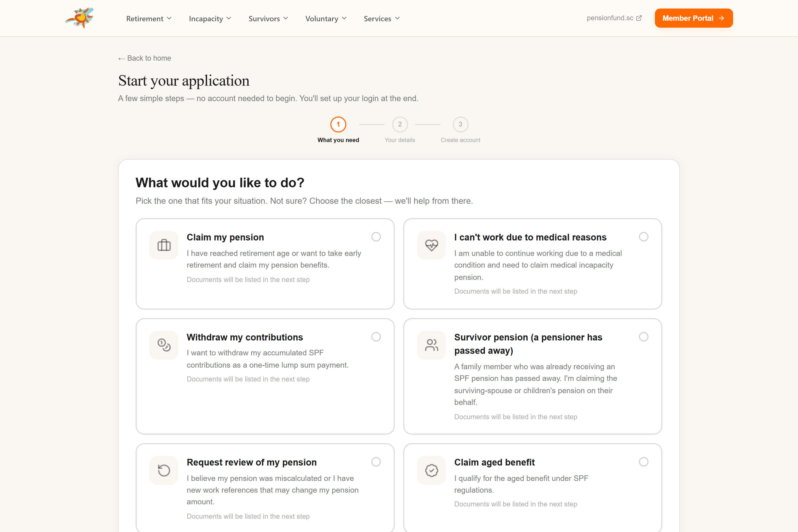This screenshot has height=532, width=798.
Task: Click 'Survivor pension (a pensioner has passed away)' heading
Action: click(528, 344)
